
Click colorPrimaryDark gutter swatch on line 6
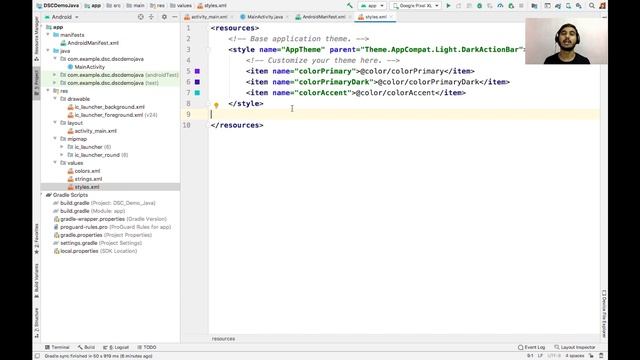197,82
